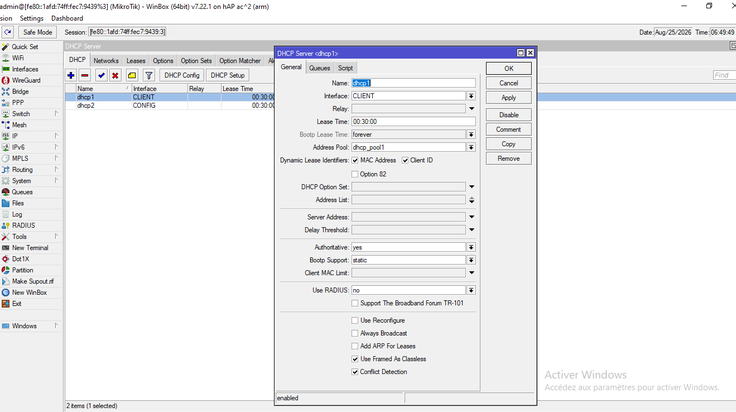Click the Disable button in the dialog
The height and width of the screenshot is (412, 736).
pos(509,115)
